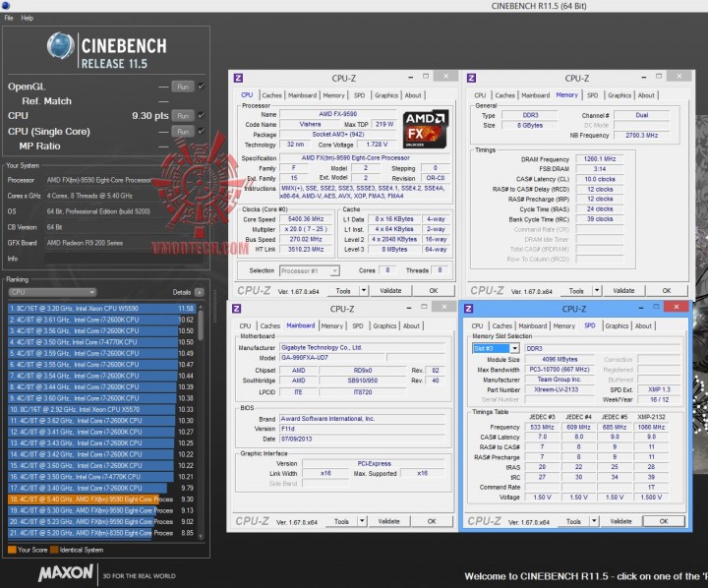Toggle the CPU (Single Core) checkbox
708x588 pixels.
tap(202, 131)
